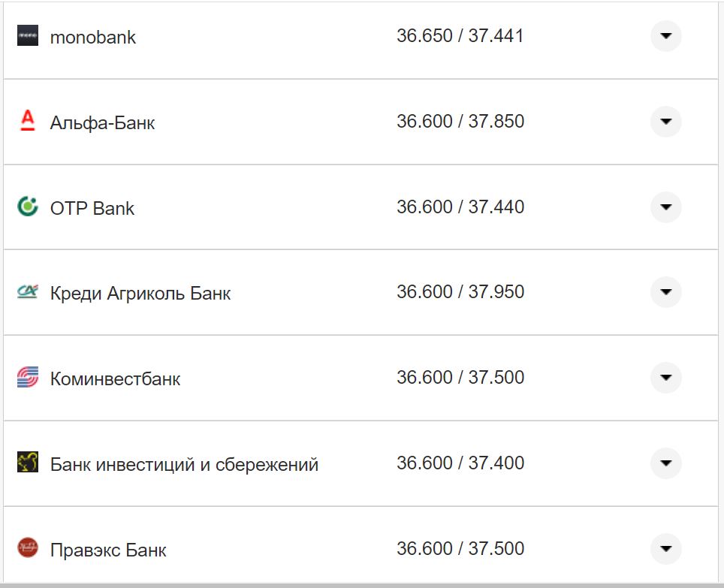
Task: Expand Банк инвестиций и сбережений details
Action: [x=665, y=463]
